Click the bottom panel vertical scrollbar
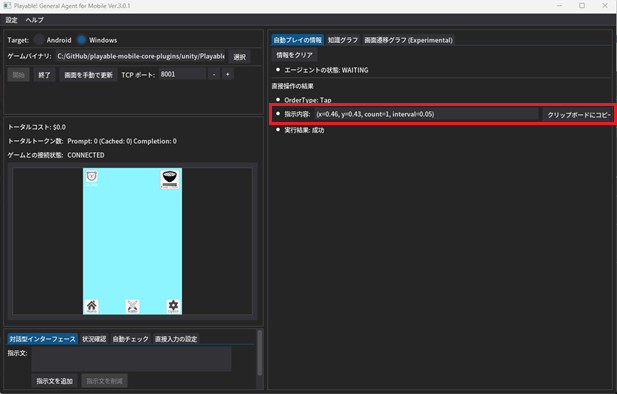The height and width of the screenshot is (394, 617). 260,353
